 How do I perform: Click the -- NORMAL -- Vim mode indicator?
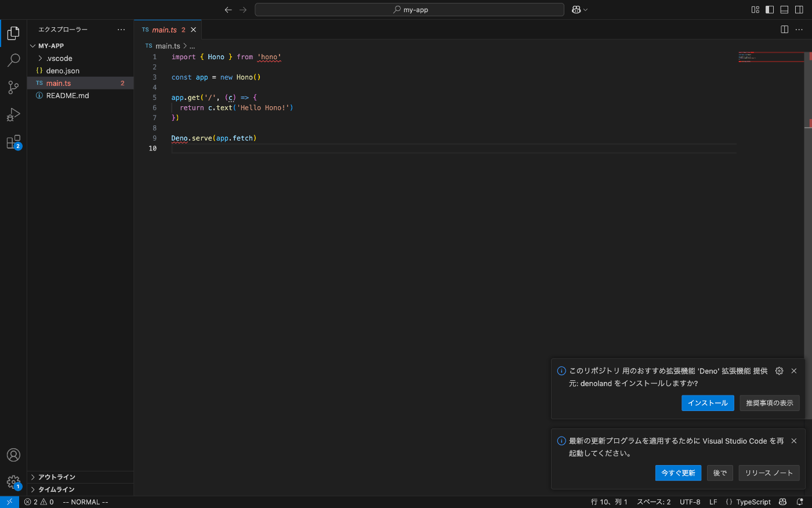[85, 502]
